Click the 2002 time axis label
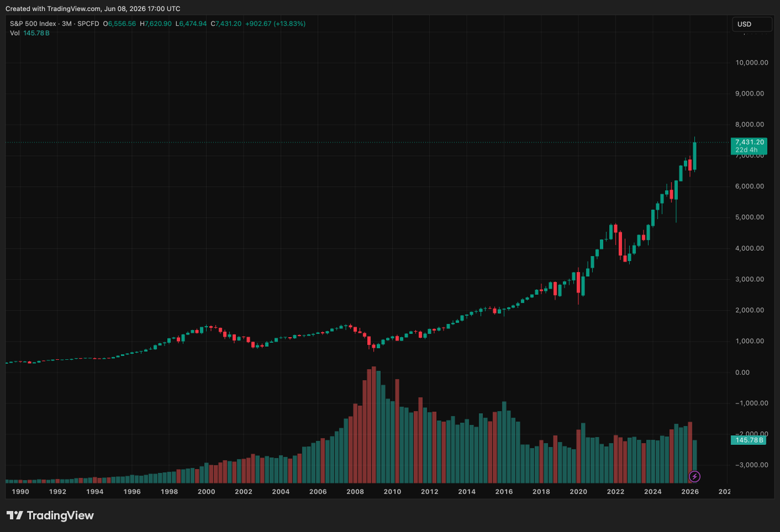The width and height of the screenshot is (780, 532). (243, 492)
